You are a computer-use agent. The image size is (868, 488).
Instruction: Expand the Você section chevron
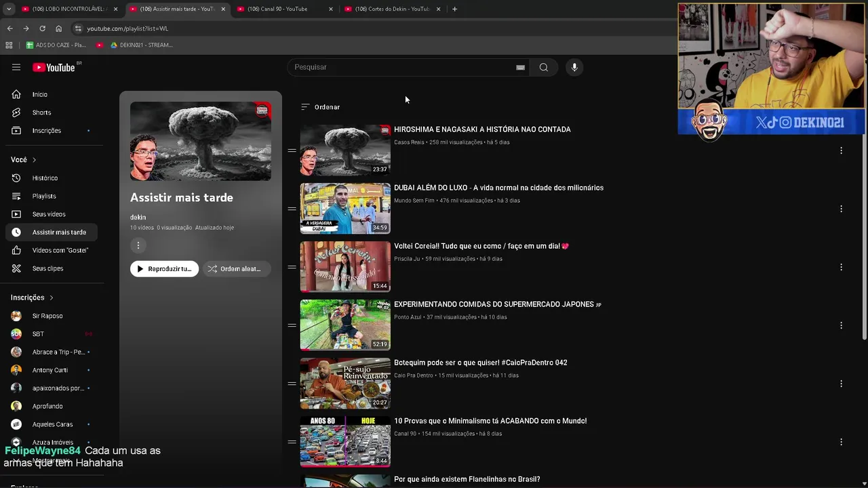pyautogui.click(x=34, y=160)
